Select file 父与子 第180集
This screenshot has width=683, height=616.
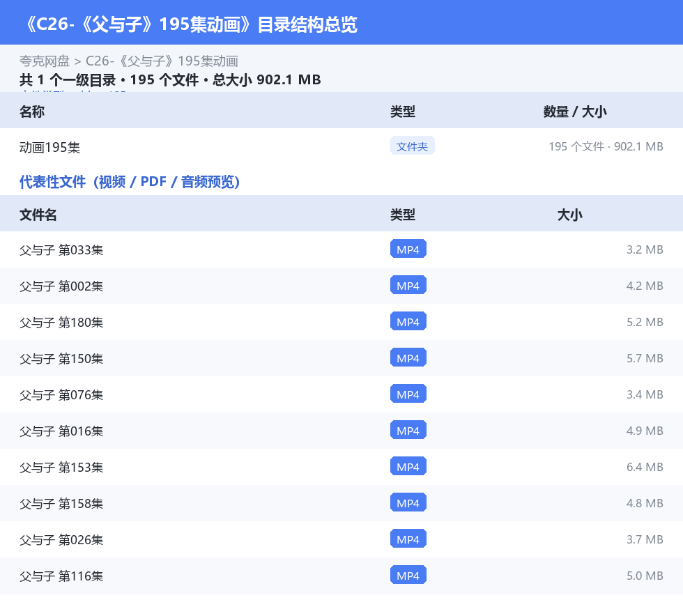point(61,322)
